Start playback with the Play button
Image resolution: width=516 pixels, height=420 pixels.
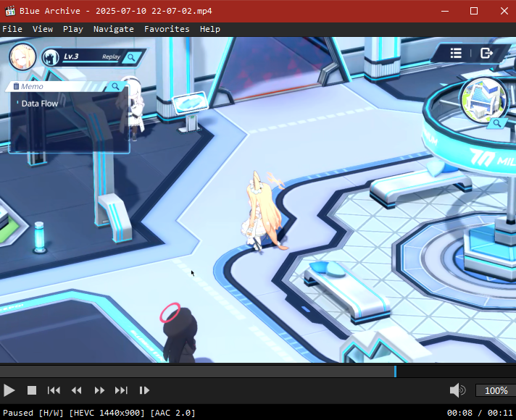(9, 390)
